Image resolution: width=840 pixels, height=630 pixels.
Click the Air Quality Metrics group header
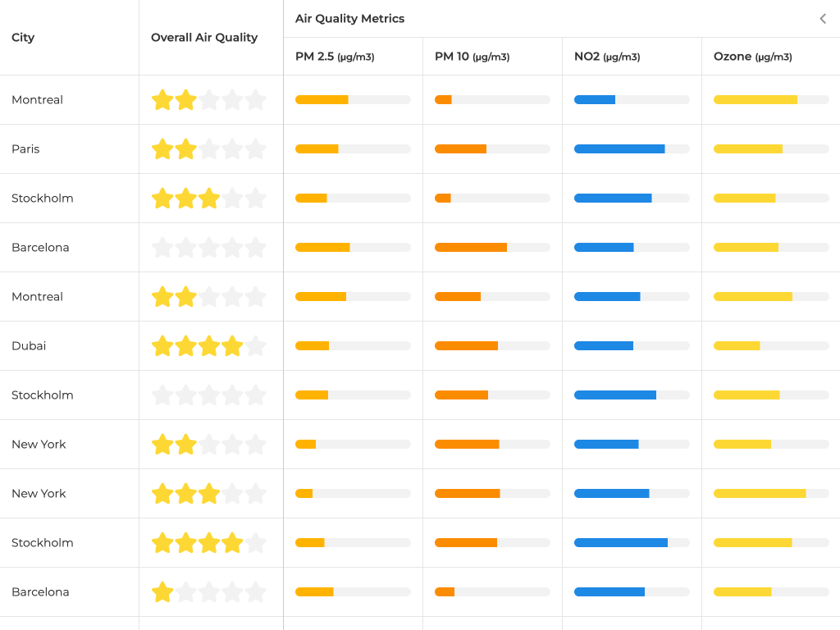click(350, 19)
